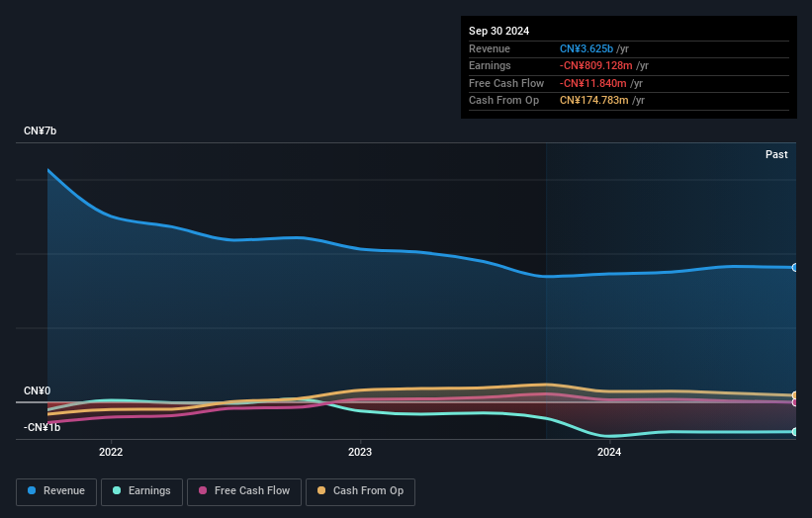Select the Earnings endpoint marker on chart

click(795, 432)
